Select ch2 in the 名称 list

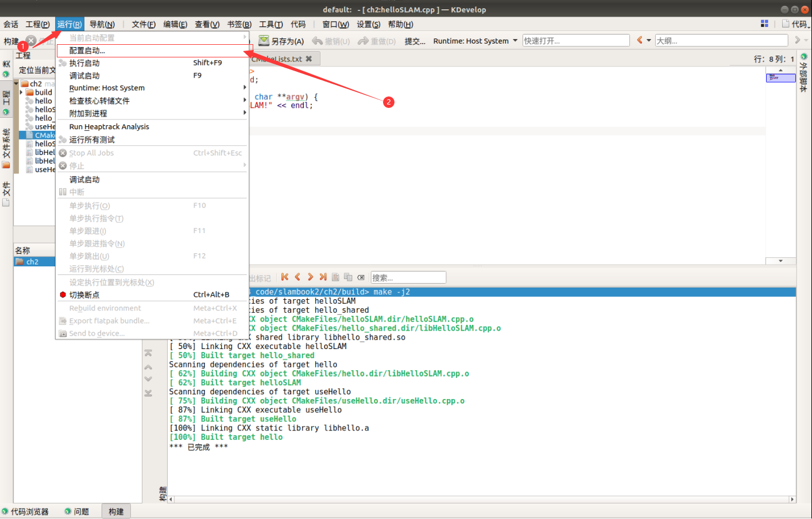(34, 262)
